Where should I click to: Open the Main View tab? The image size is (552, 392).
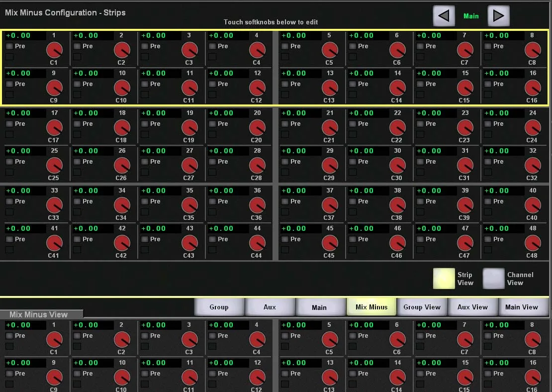[523, 307]
